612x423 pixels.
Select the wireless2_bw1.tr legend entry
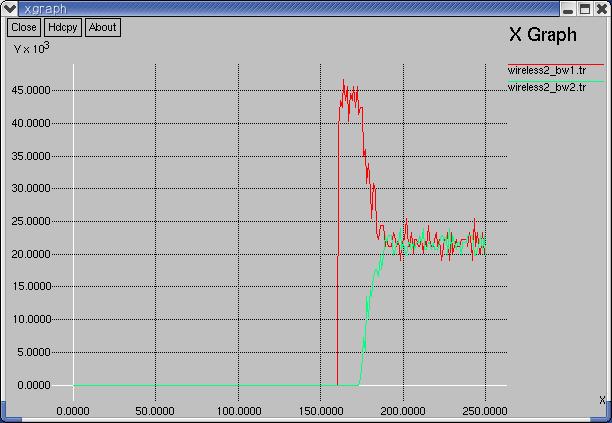(546, 71)
